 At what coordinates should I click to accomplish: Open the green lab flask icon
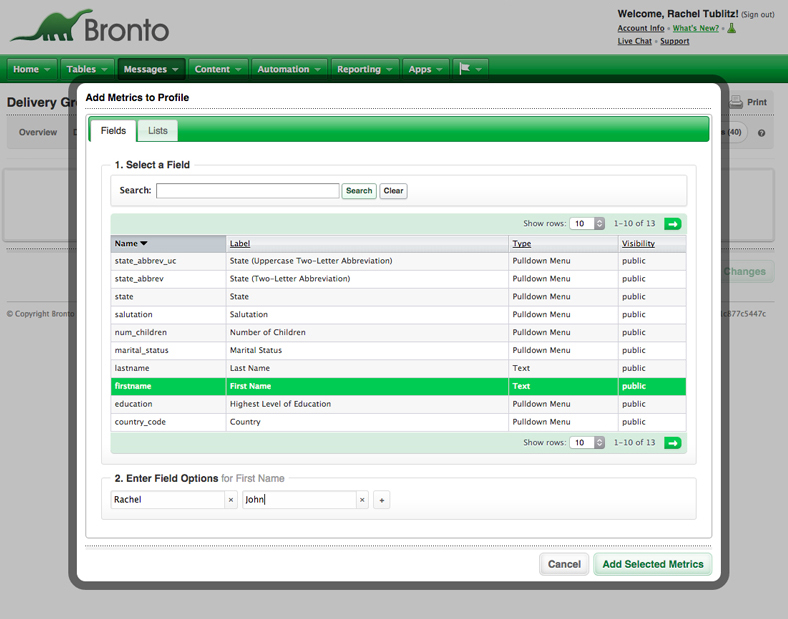tap(731, 28)
